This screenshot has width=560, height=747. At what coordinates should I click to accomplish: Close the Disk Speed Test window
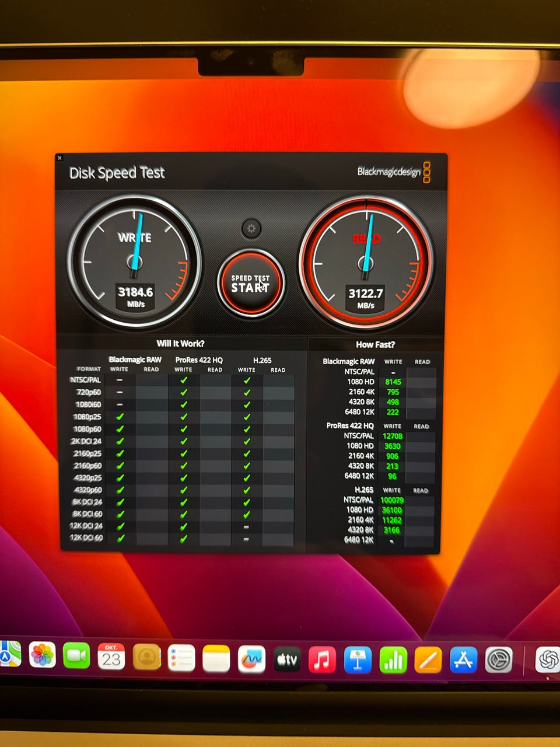point(60,158)
